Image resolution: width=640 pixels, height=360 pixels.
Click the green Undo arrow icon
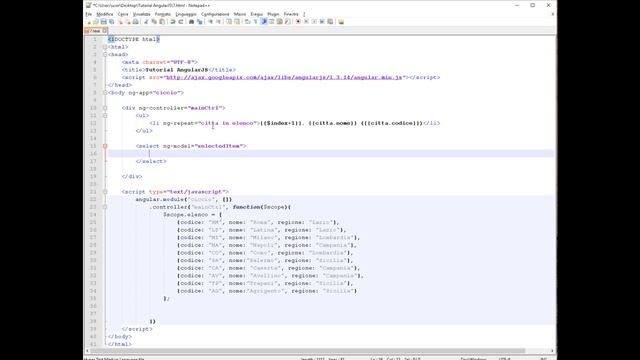tap(172, 22)
